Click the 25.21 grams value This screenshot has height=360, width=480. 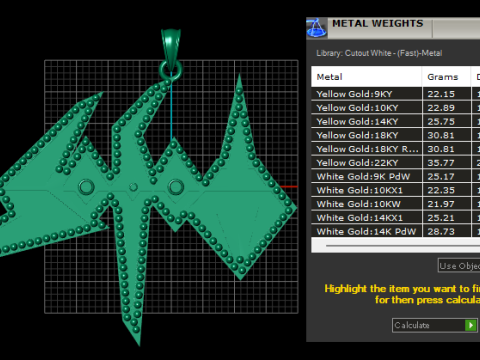pos(441,218)
